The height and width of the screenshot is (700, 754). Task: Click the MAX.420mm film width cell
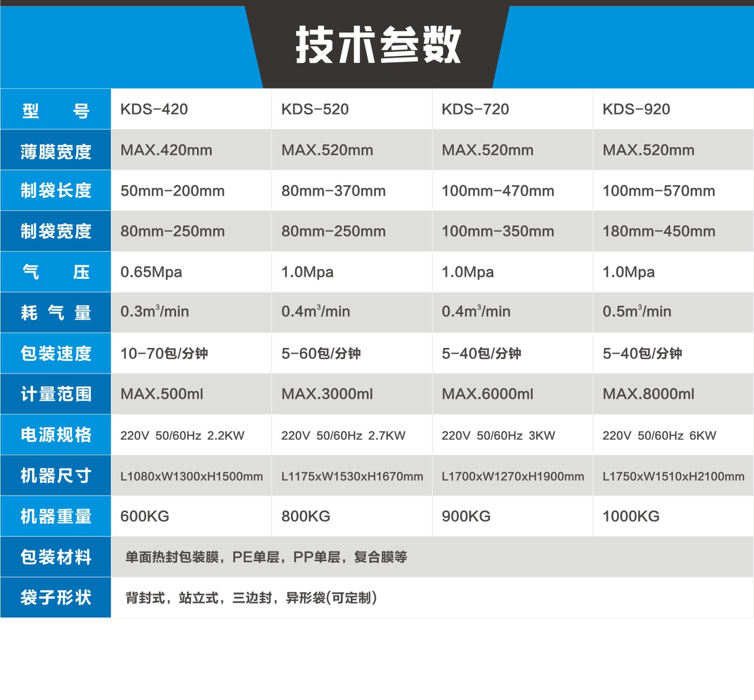(x=166, y=150)
